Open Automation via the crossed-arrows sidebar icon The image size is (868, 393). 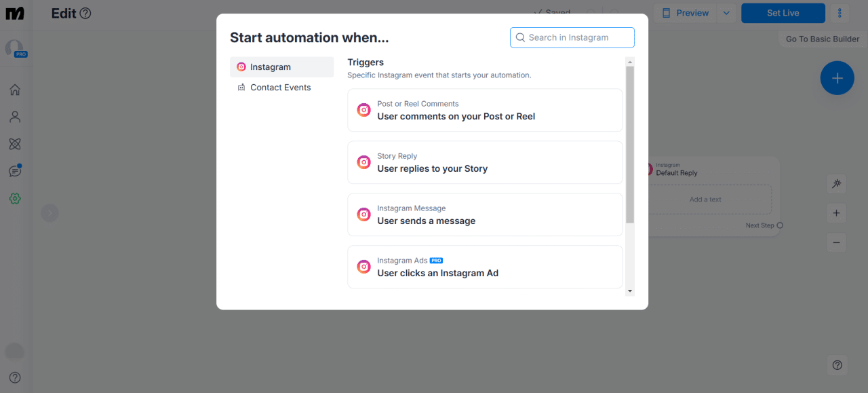pyautogui.click(x=14, y=144)
